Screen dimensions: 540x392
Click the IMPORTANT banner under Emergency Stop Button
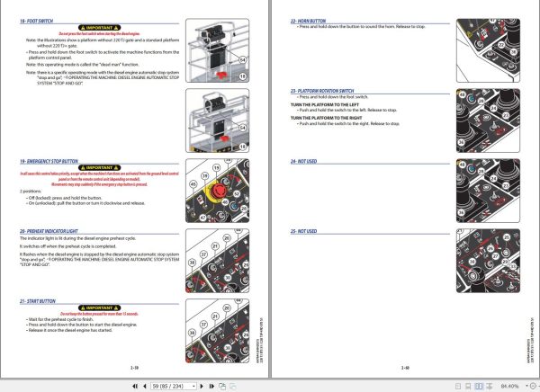[99, 167]
